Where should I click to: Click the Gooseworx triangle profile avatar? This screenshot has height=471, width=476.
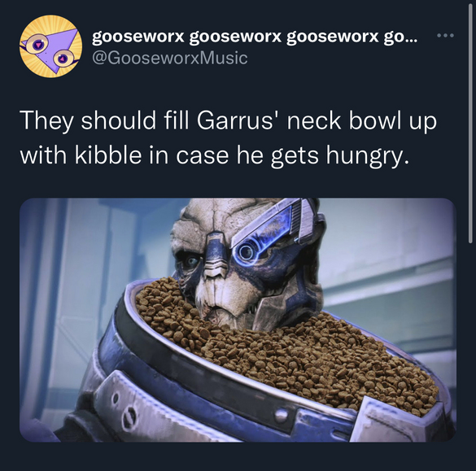pyautogui.click(x=51, y=46)
